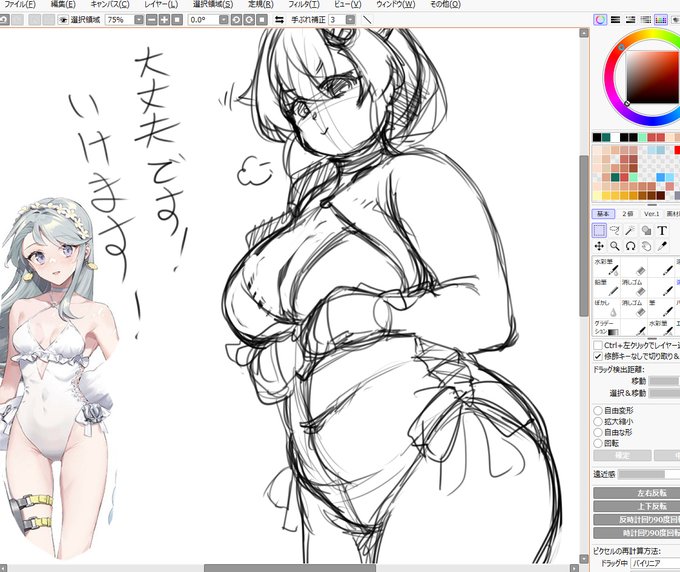Viewport: 680px width, 572px height.
Task: Open the レイヤー menu
Action: [x=161, y=4]
